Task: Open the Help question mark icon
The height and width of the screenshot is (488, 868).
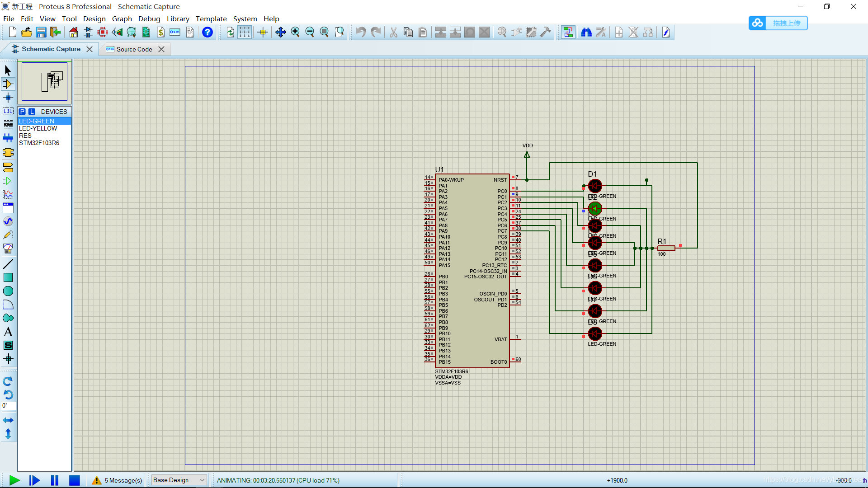Action: [208, 32]
